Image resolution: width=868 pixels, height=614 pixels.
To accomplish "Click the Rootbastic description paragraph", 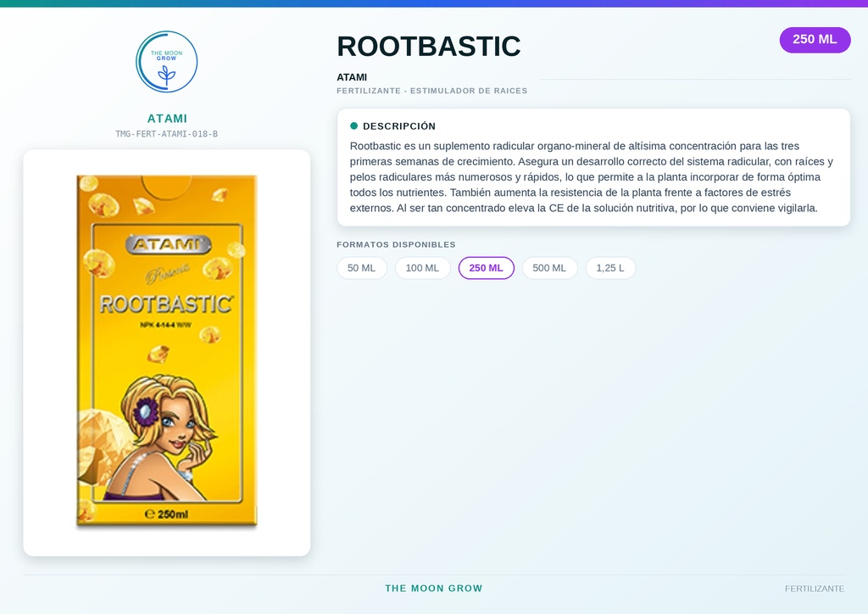I will click(593, 177).
